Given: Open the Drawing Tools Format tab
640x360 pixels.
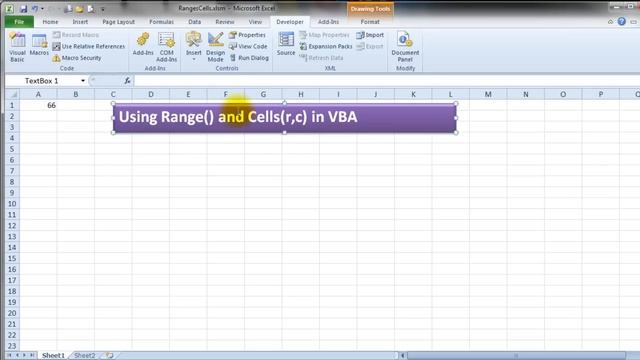Looking at the screenshot, I should point(370,22).
